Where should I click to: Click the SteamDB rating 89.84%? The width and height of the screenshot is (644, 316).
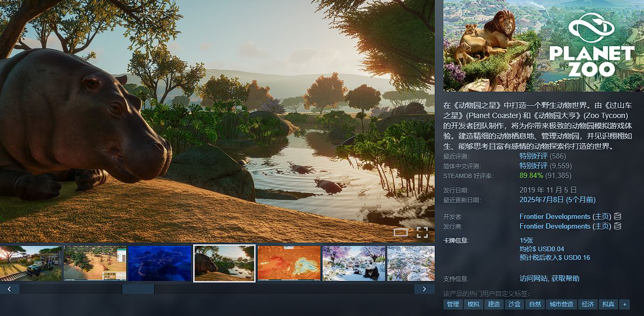point(531,176)
